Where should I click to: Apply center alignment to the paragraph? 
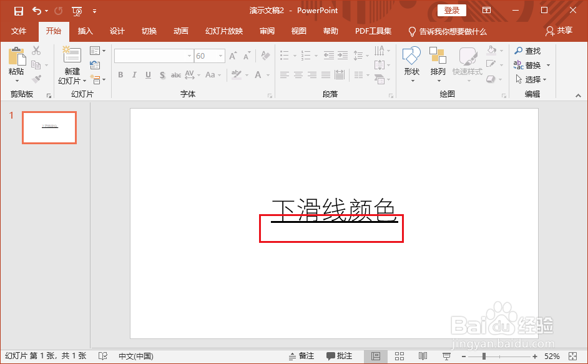point(298,75)
